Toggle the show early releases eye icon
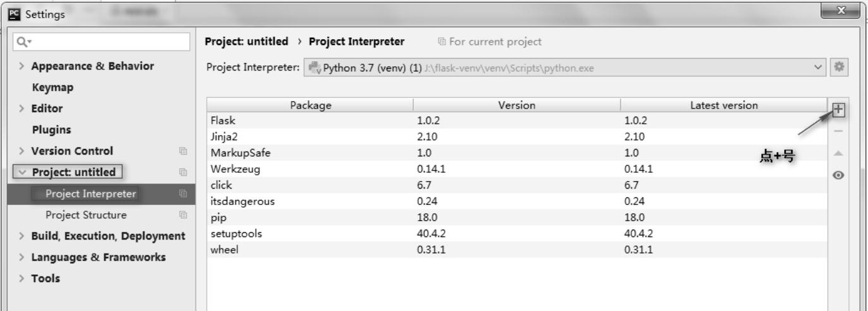Screen dimensions: 868x311 tap(838, 175)
